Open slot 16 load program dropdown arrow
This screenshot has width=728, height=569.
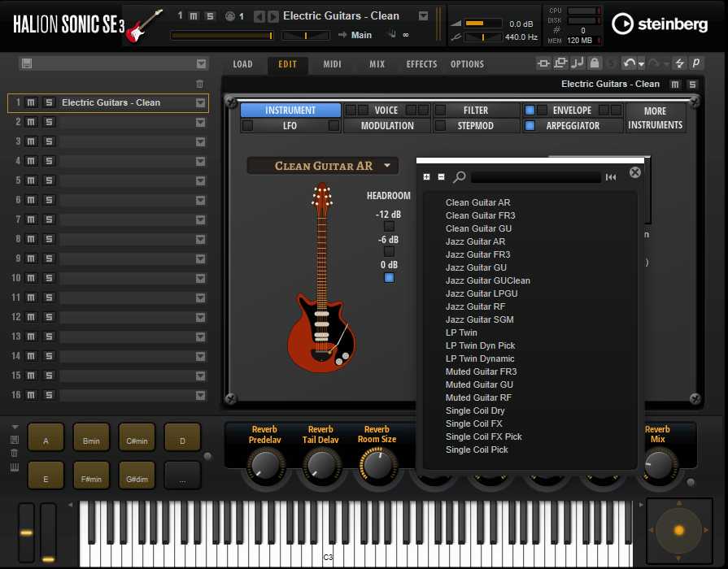coord(201,395)
